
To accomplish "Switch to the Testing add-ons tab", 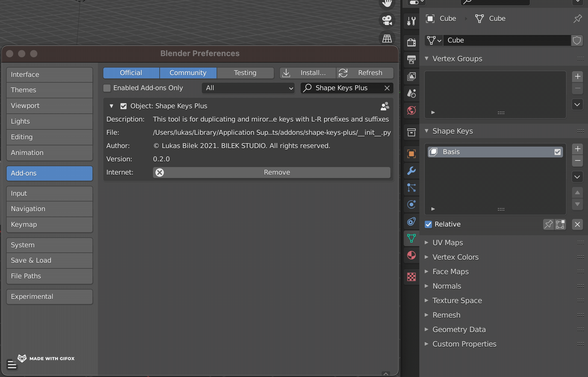I will tap(245, 73).
